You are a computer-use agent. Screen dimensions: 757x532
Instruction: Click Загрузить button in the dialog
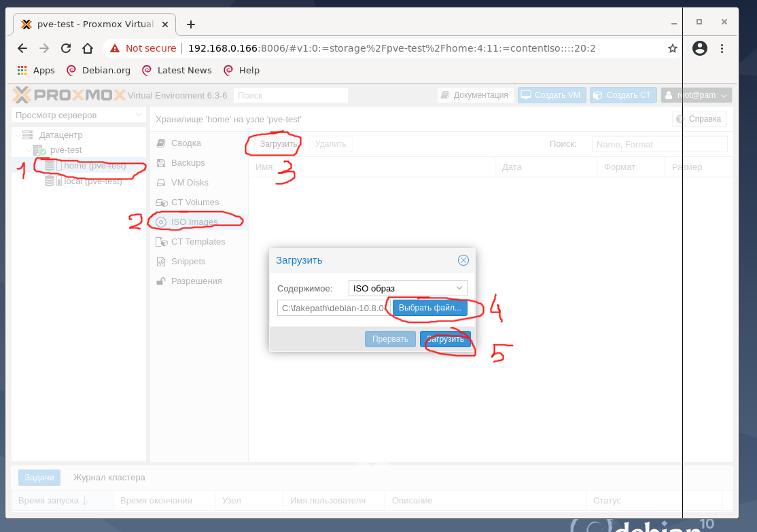click(445, 339)
